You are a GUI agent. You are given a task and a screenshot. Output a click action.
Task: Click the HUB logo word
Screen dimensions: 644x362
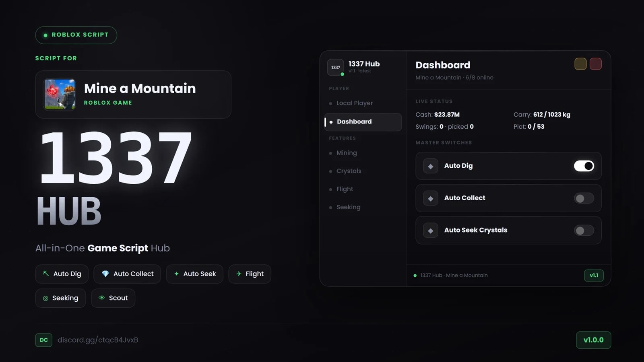[69, 211]
